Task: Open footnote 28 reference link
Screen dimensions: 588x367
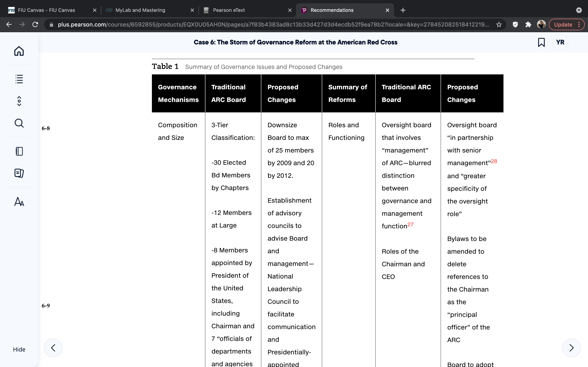Action: coord(494,161)
